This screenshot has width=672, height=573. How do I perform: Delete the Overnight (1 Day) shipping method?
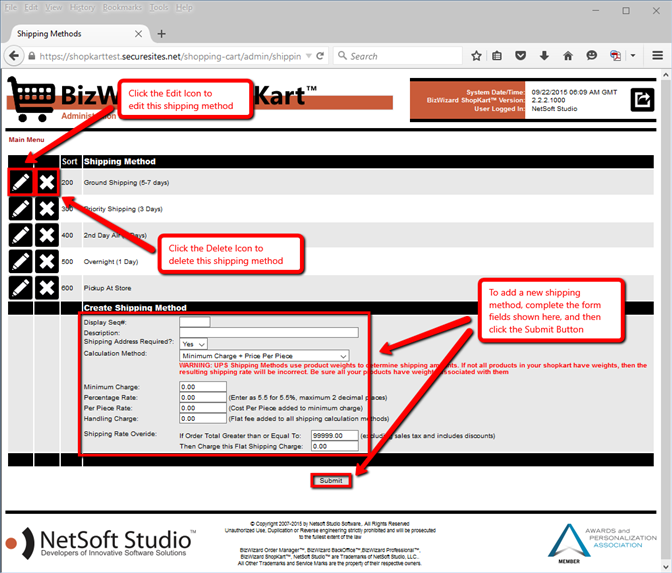pos(47,261)
